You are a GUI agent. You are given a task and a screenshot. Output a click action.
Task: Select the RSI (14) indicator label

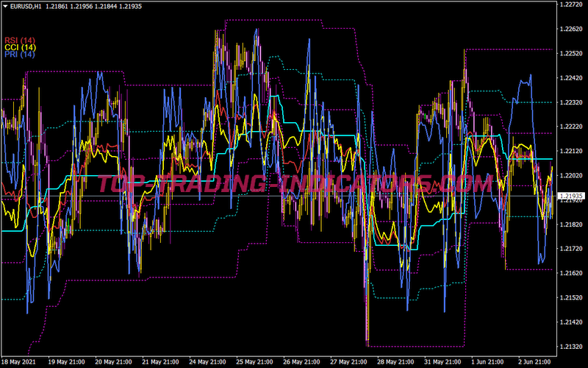20,40
